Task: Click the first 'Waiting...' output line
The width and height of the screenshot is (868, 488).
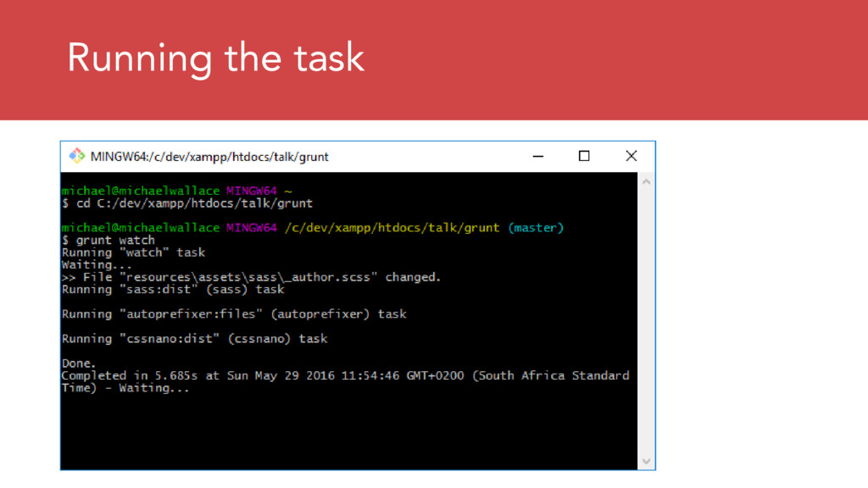Action: [97, 265]
